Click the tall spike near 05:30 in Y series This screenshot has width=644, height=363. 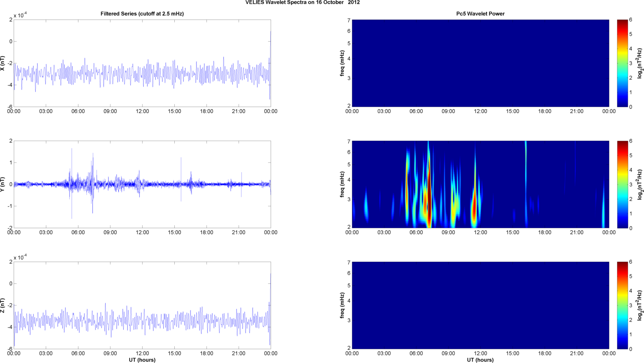click(72, 183)
